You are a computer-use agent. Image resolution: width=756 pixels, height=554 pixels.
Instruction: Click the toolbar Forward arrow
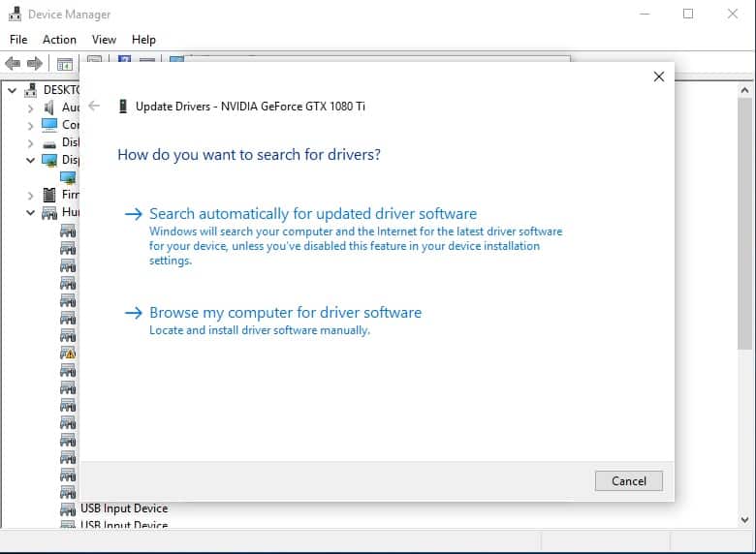35,64
